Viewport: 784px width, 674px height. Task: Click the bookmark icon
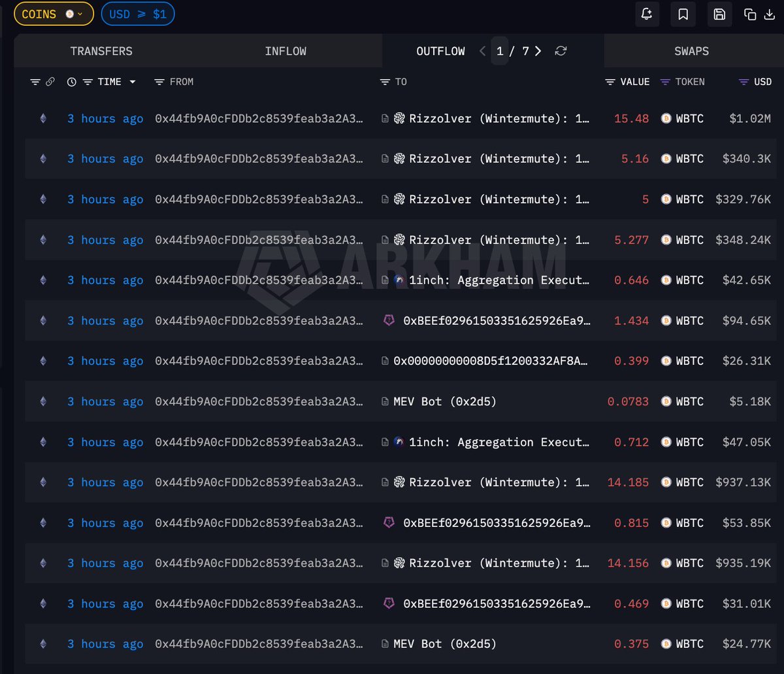point(683,14)
